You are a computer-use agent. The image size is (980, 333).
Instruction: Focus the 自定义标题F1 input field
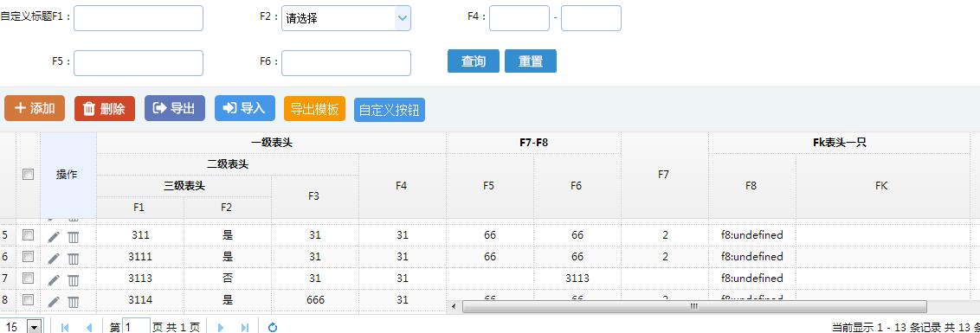pyautogui.click(x=139, y=18)
